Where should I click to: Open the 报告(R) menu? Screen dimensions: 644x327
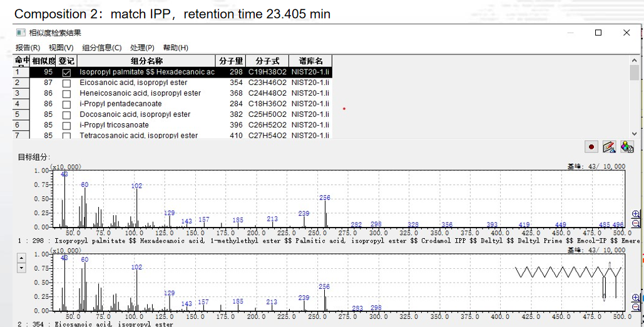[28, 48]
